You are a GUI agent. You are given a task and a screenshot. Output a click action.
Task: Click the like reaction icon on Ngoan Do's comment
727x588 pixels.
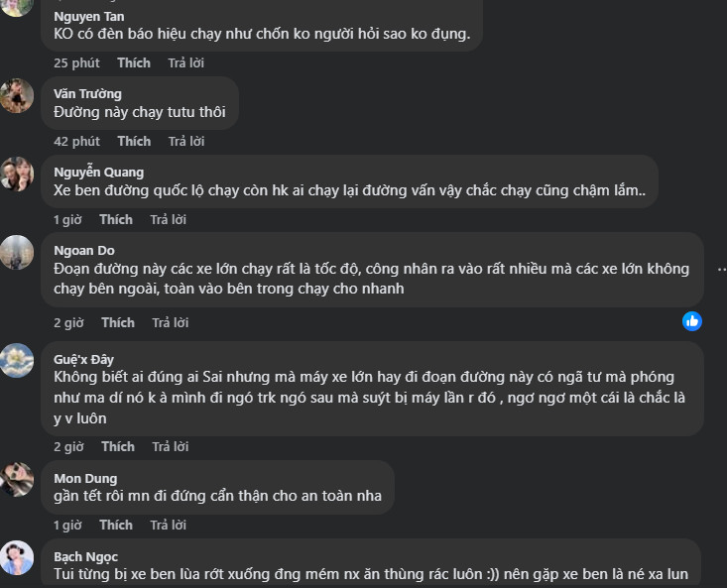[692, 321]
